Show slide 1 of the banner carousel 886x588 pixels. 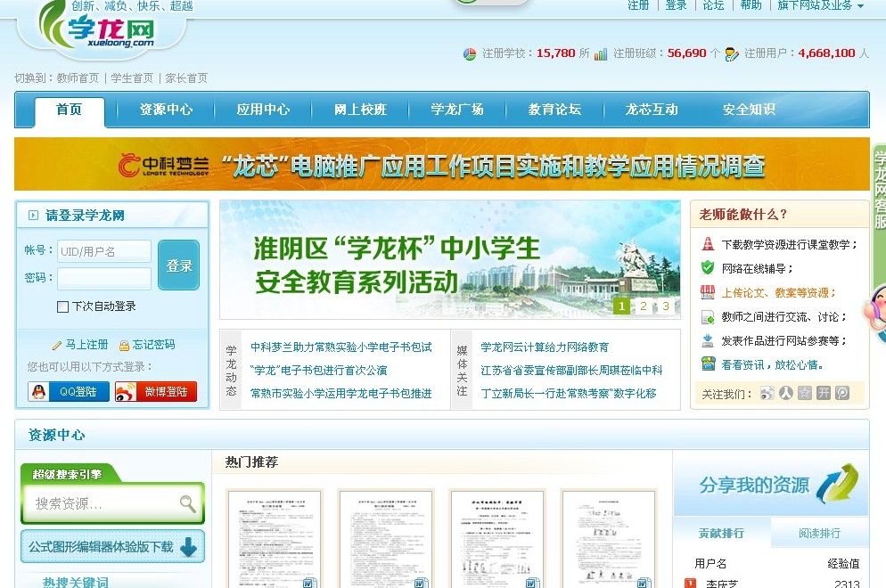(621, 306)
